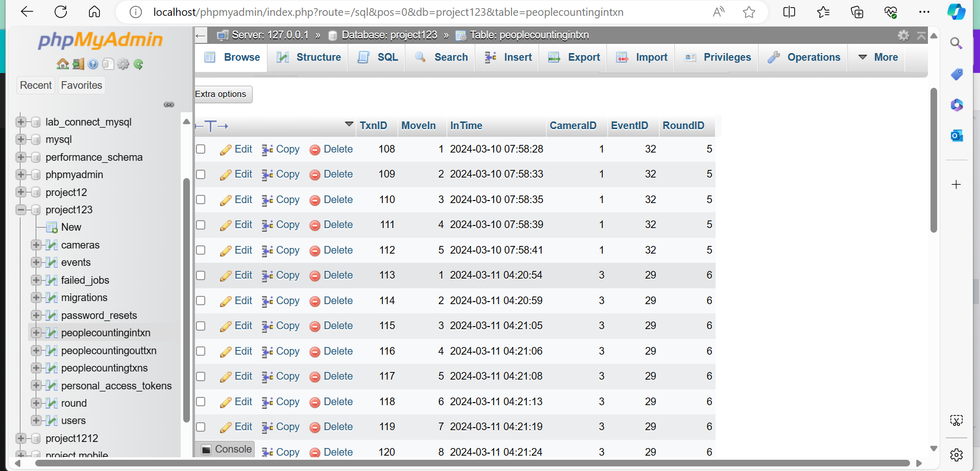Tick the checkbox for row TxnID 117
Image resolution: width=980 pixels, height=471 pixels.
(x=201, y=377)
